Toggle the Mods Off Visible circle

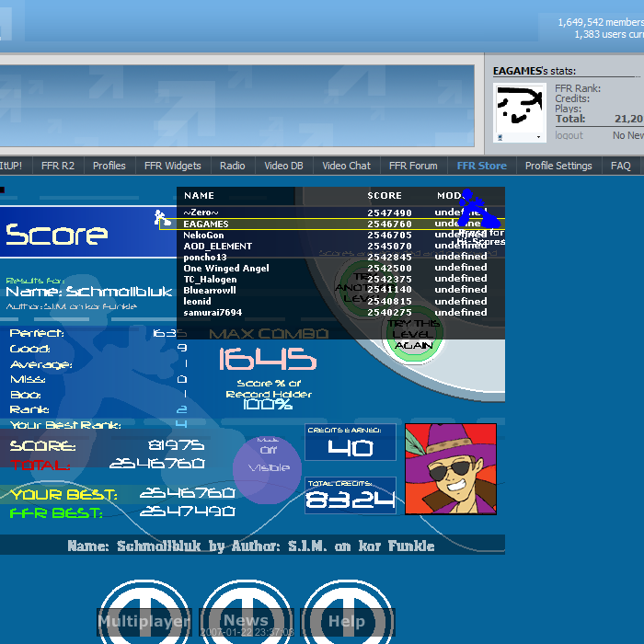tap(268, 467)
